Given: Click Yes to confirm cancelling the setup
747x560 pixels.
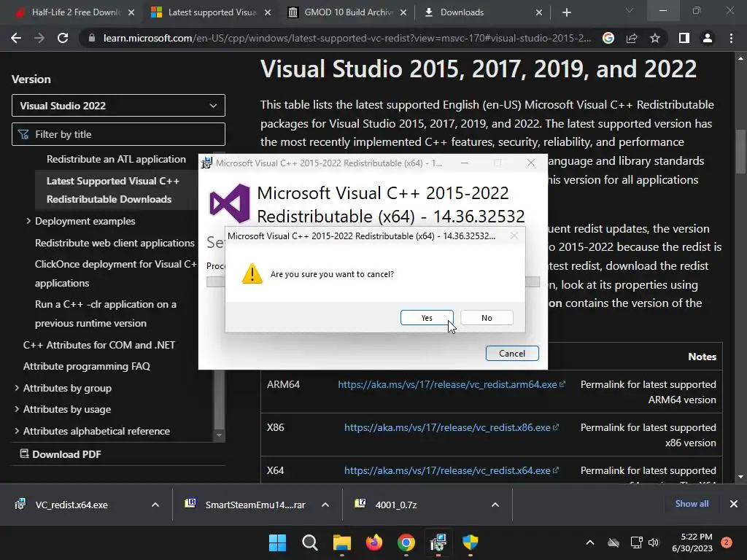Looking at the screenshot, I should (427, 318).
